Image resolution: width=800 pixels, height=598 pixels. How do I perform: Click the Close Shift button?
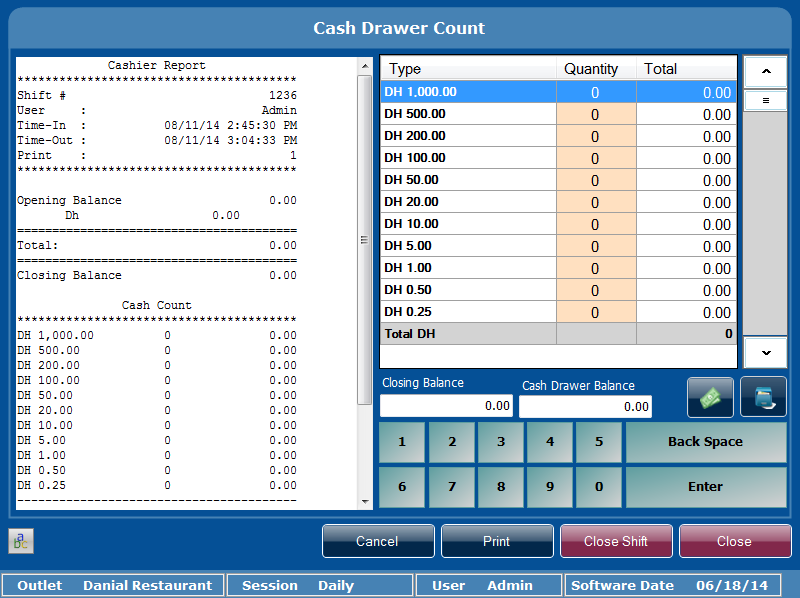pos(616,541)
